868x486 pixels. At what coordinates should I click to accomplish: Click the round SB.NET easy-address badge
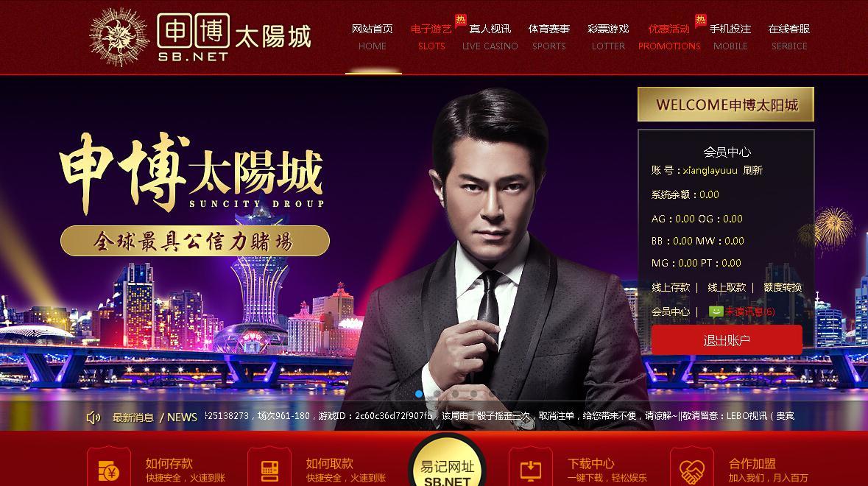pyautogui.click(x=448, y=462)
